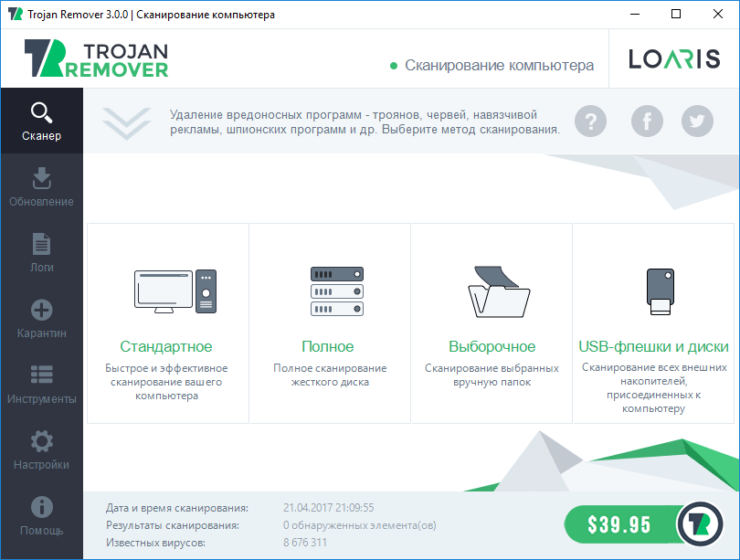Open the Обновление download icon
Viewport: 740px width, 560px height.
point(41,178)
